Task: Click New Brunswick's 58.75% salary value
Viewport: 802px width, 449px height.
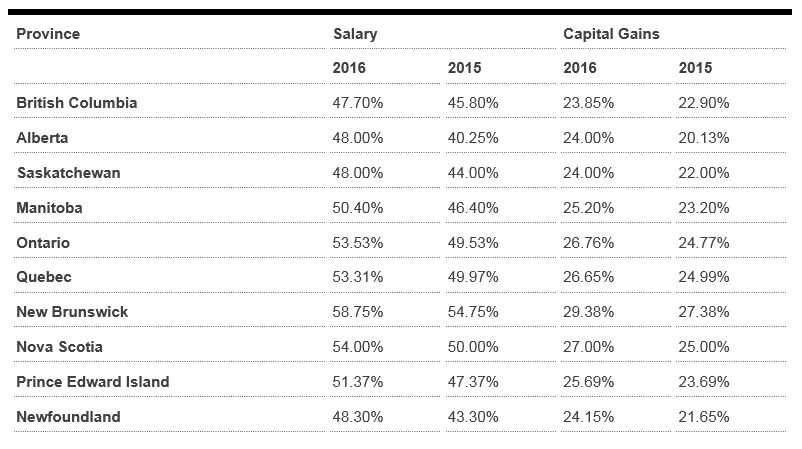Action: [x=357, y=312]
